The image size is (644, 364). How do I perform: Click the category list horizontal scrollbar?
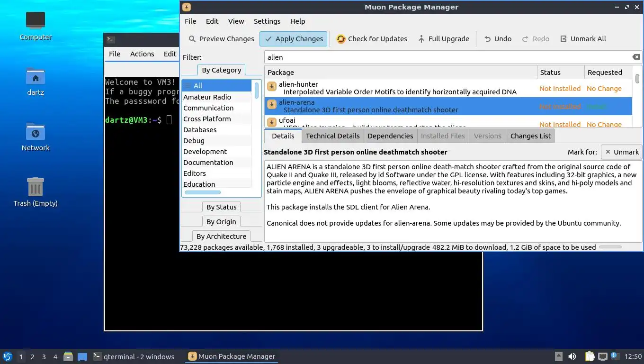[203, 192]
